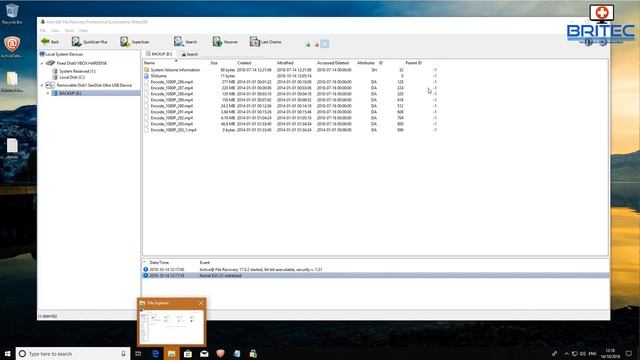This screenshot has width=640, height=360.
Task: Launch Microsoft Edge from taskbar
Action: (156, 354)
